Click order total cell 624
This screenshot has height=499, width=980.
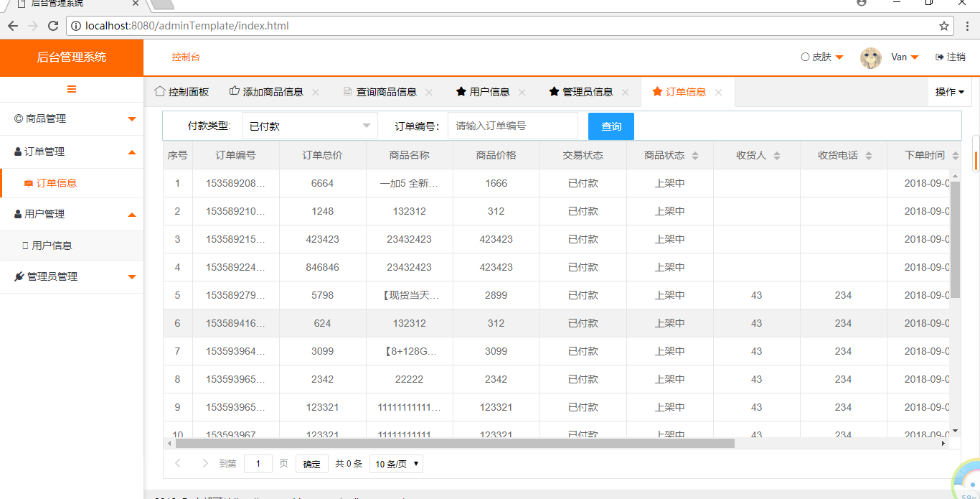(x=323, y=323)
